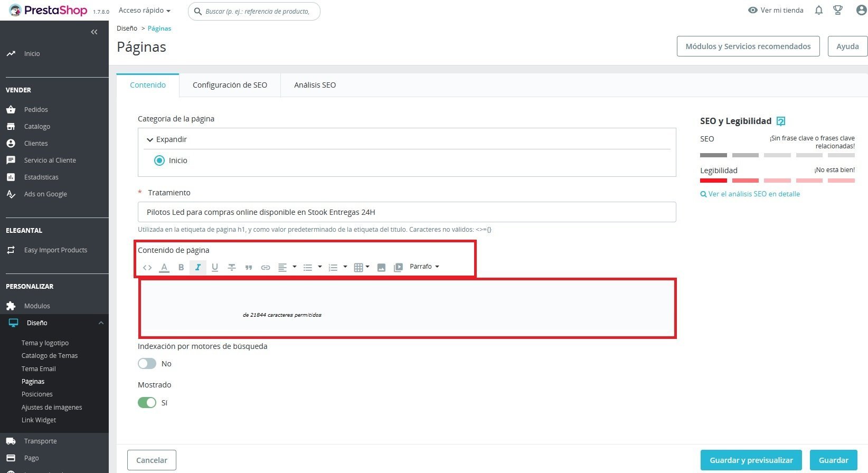Screen dimensions: 868x473
Task: Focus the top search box
Action: [x=254, y=11]
